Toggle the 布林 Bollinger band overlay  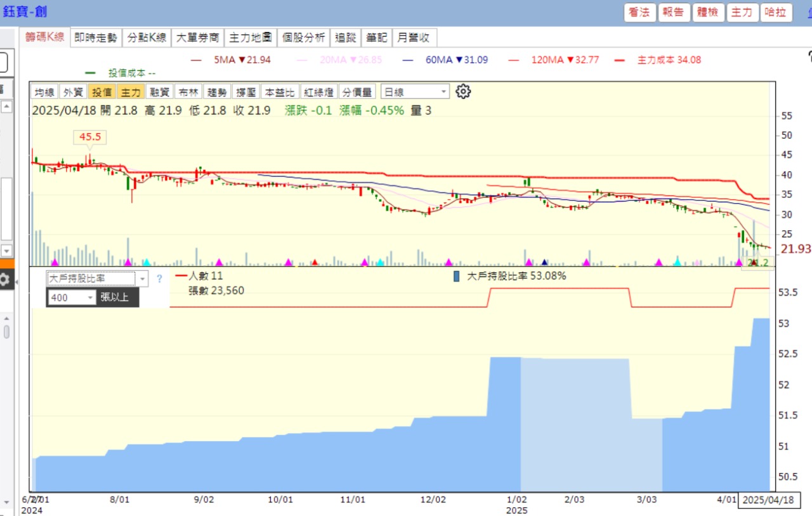tap(188, 92)
